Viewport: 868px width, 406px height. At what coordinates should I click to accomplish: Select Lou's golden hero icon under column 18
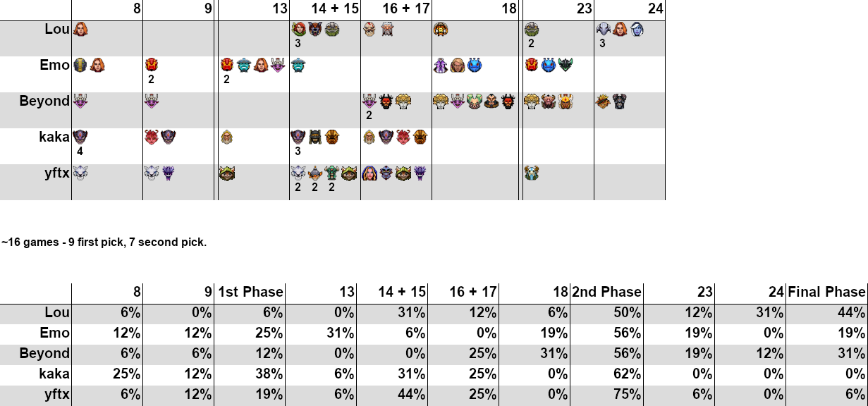click(441, 30)
